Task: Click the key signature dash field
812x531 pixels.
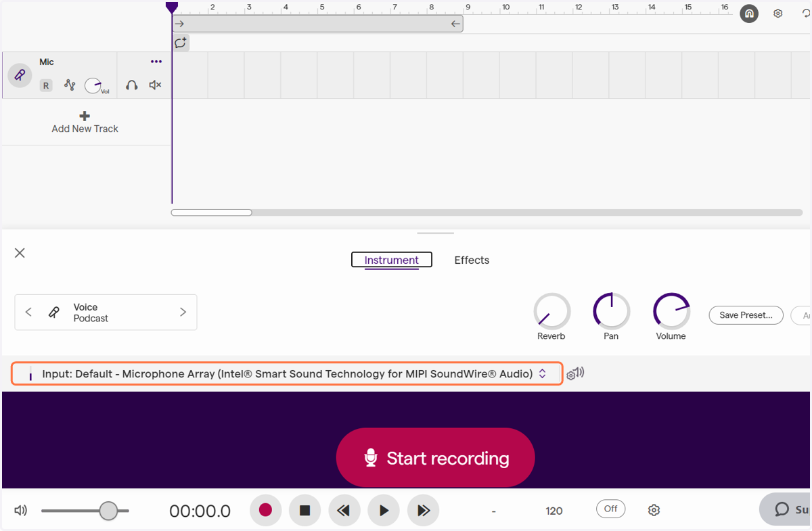Action: click(494, 511)
